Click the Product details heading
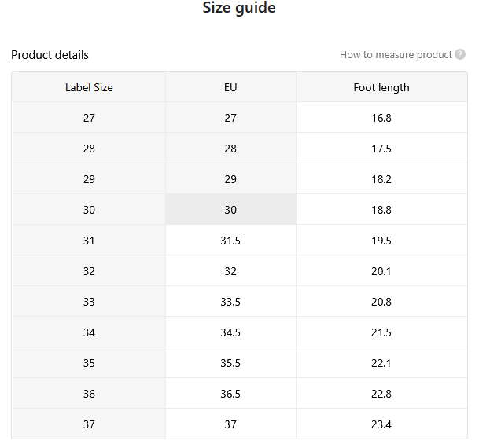The height and width of the screenshot is (448, 479). (x=50, y=55)
